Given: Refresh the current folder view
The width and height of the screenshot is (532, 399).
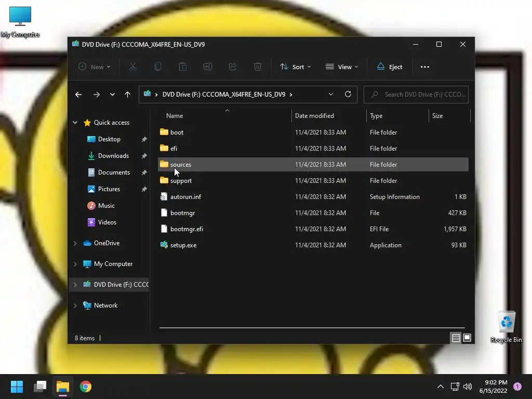Looking at the screenshot, I should [x=348, y=95].
